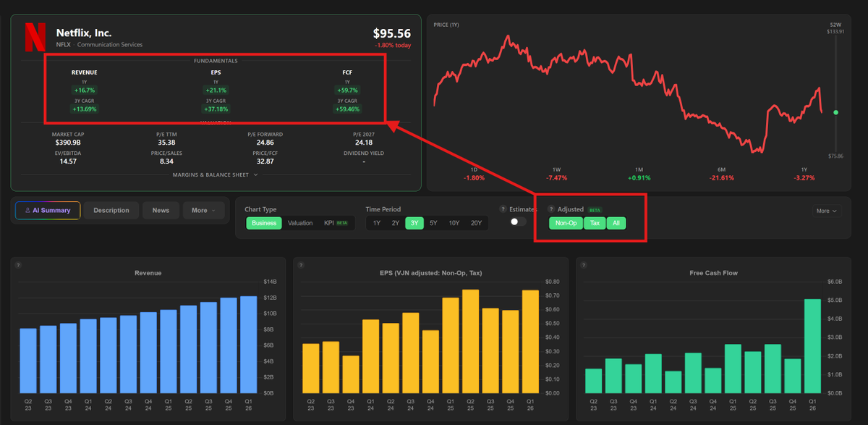
Task: Toggle the Tax adjustment
Action: (595, 223)
